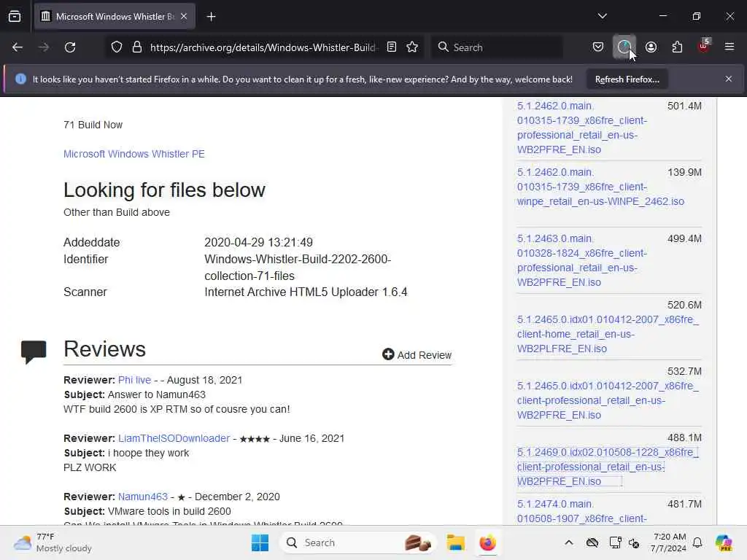Download the 2462 WINPE_2462.iso file
Screen dimensions: 747x560
point(600,187)
